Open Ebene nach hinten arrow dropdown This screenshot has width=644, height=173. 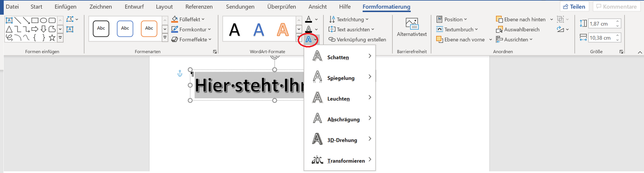click(551, 19)
